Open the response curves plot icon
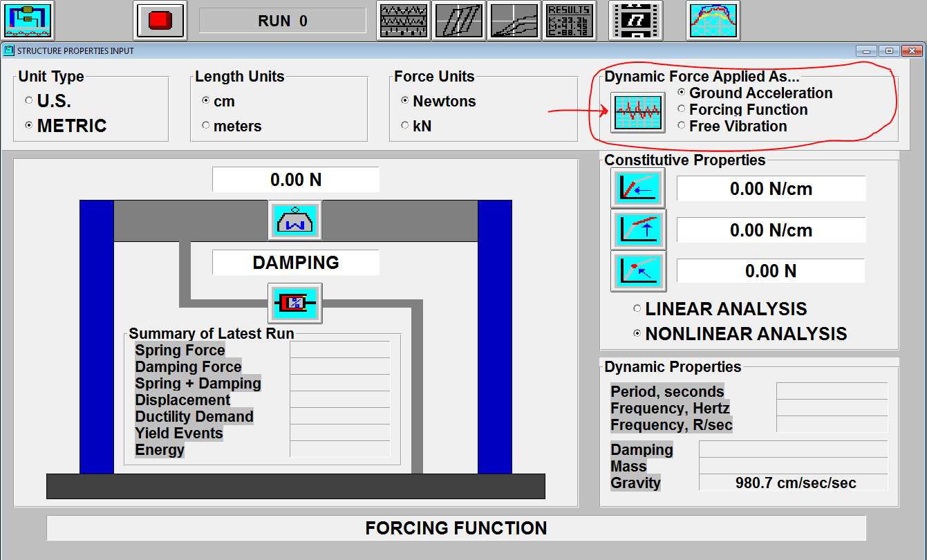 click(x=514, y=21)
